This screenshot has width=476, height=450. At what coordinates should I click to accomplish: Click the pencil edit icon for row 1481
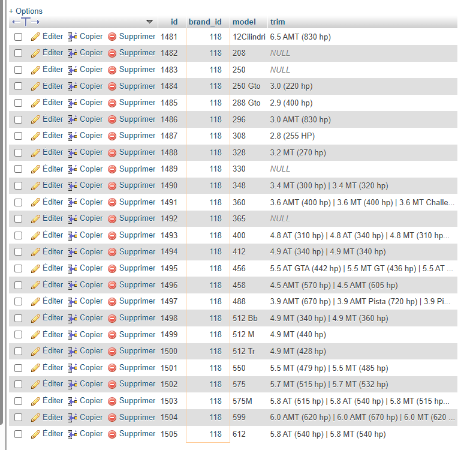[x=35, y=37]
